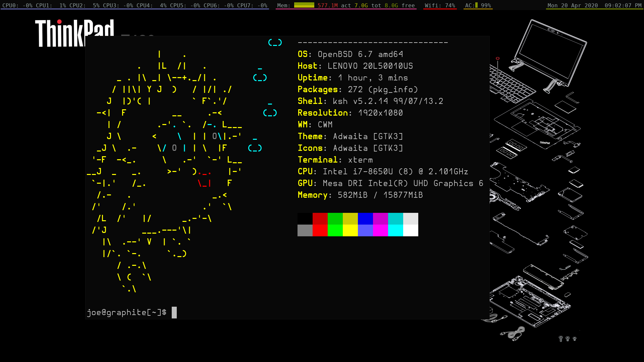Click the three screws at the wallpaper's bottom
Viewport: 644px width, 362px height.
click(568, 339)
